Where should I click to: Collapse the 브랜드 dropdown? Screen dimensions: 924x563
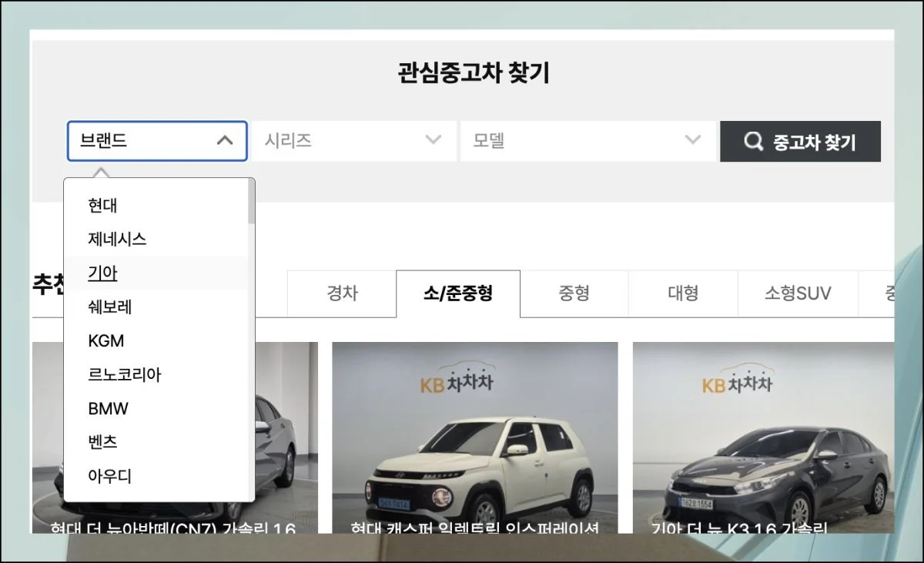click(x=157, y=141)
